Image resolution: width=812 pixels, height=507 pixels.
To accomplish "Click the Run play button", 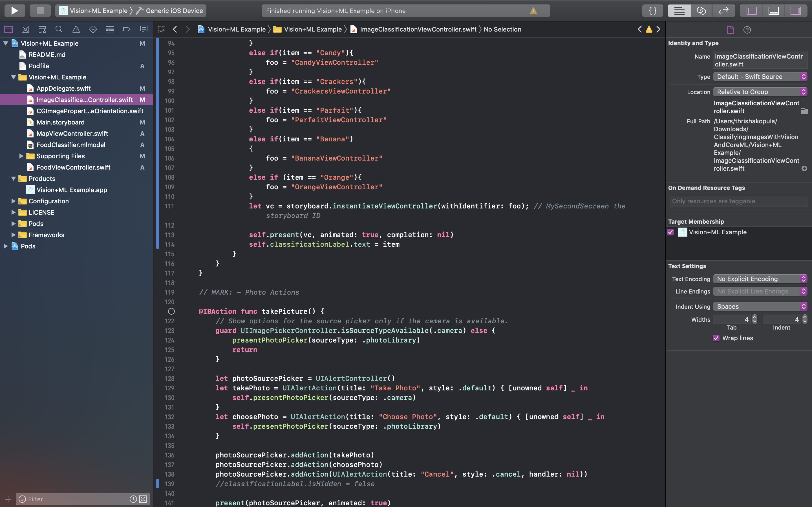I will [x=14, y=11].
